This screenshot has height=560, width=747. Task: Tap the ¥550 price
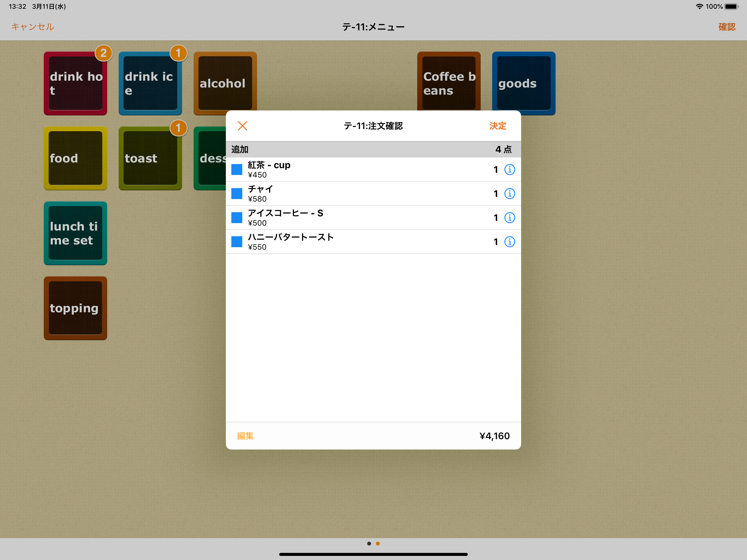257,247
